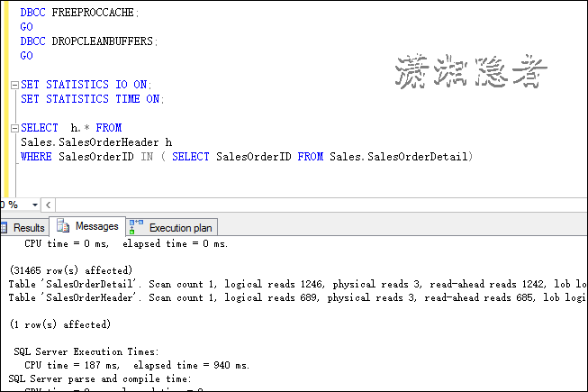The width and height of the screenshot is (588, 392).
Task: Switch to the Results tab
Action: coord(28,228)
